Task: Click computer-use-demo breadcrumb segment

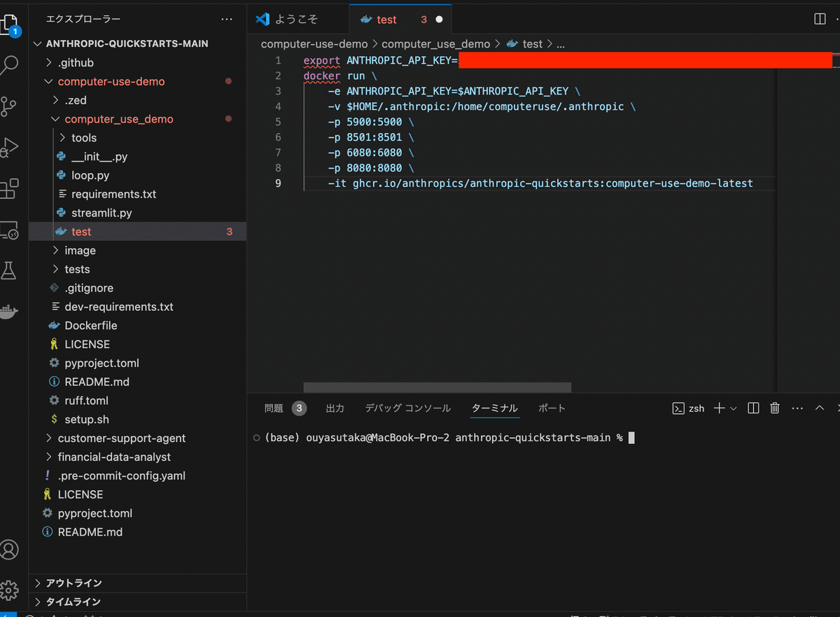Action: pos(314,43)
